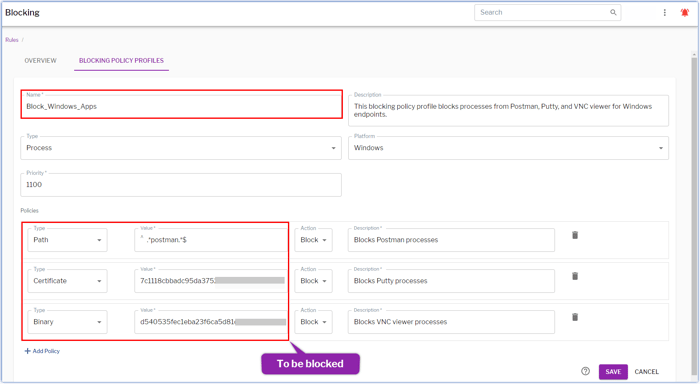Open the Certificate policy type dropdown
The width and height of the screenshot is (700, 384).
67,281
